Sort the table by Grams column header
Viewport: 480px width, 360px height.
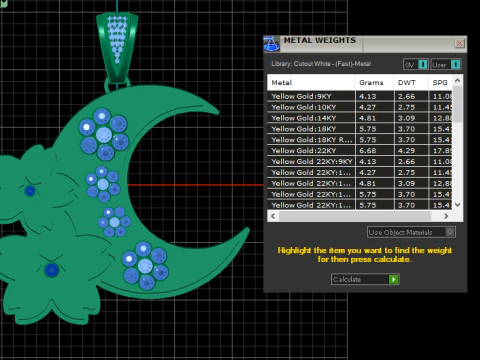pyautogui.click(x=374, y=83)
